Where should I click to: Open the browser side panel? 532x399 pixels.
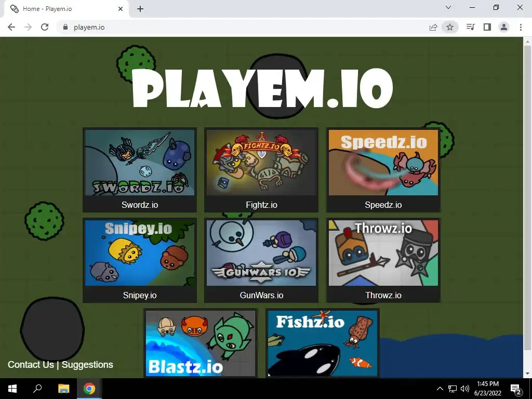click(487, 27)
